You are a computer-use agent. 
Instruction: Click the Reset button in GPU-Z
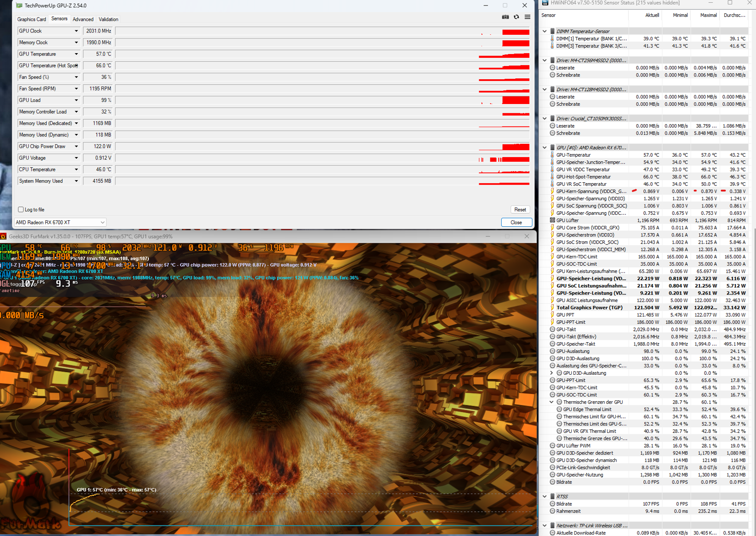[x=520, y=210]
